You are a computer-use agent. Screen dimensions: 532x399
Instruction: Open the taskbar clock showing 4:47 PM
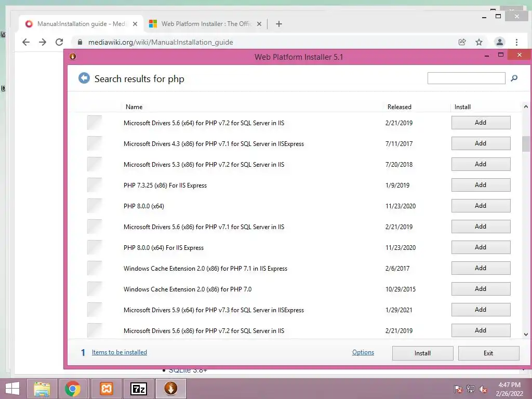click(x=509, y=389)
